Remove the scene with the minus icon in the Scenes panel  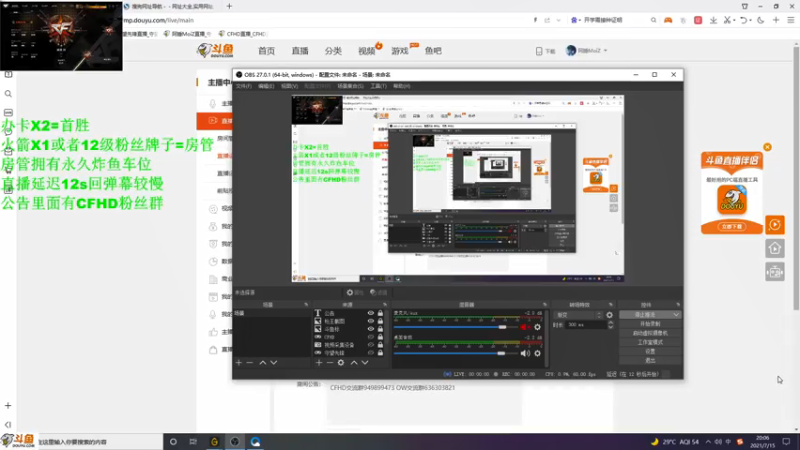tap(249, 363)
